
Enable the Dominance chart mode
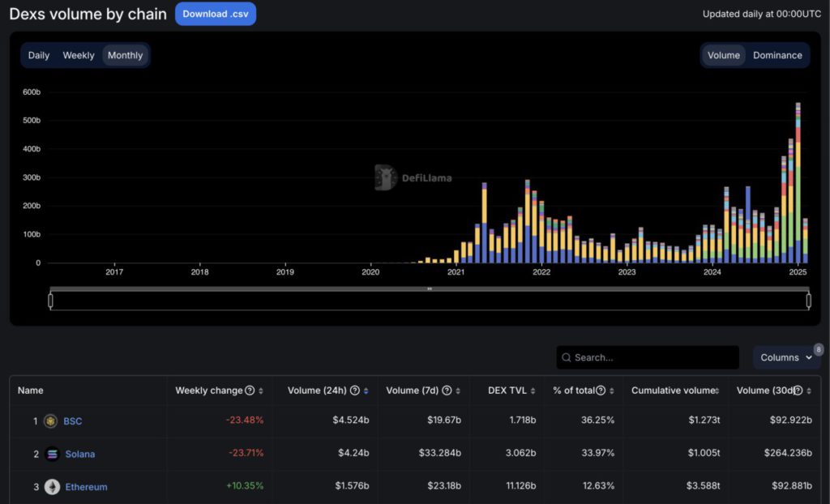777,55
